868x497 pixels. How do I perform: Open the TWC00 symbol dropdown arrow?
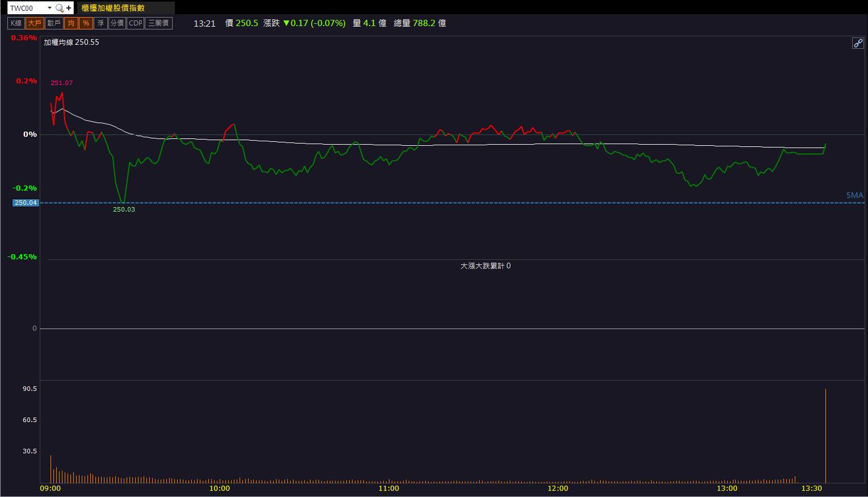pyautogui.click(x=49, y=8)
